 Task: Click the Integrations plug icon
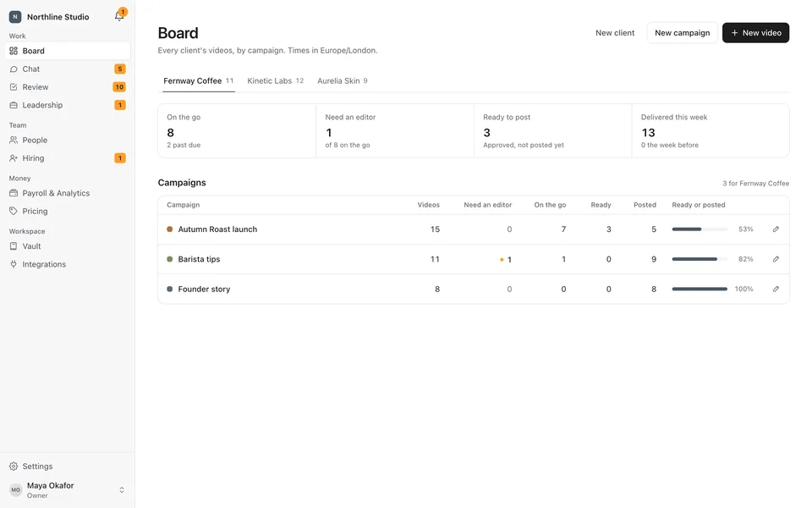(x=14, y=264)
